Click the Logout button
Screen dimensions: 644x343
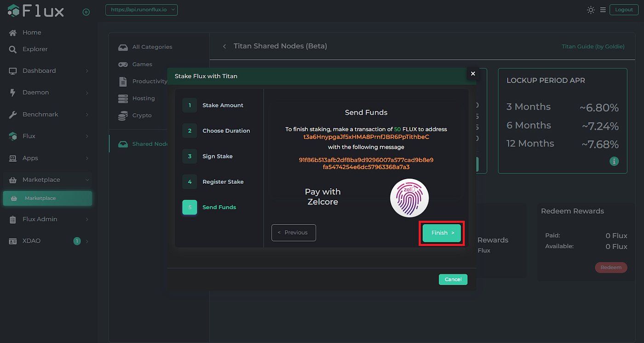pyautogui.click(x=624, y=10)
